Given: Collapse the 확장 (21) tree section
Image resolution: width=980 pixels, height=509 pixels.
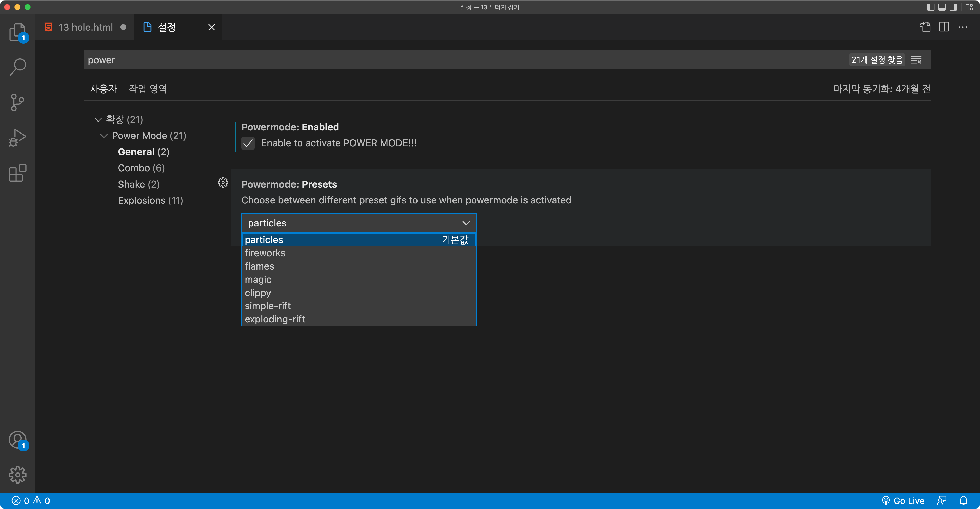Looking at the screenshot, I should point(98,119).
